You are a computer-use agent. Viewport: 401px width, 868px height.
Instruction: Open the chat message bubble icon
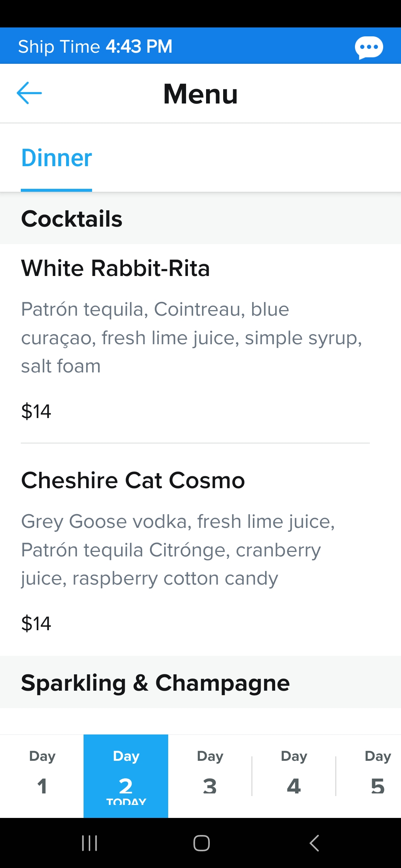point(369,47)
